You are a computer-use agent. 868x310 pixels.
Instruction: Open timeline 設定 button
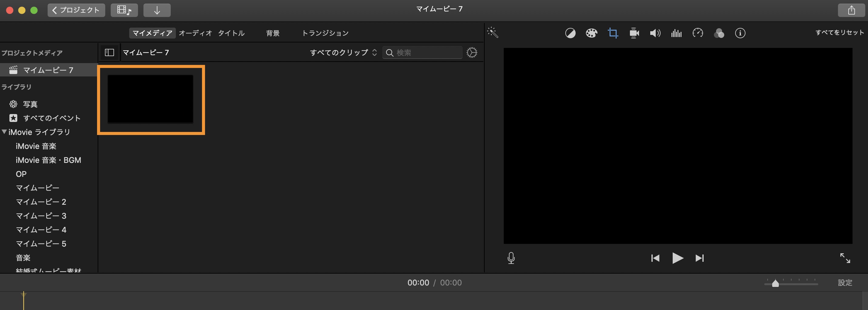845,283
